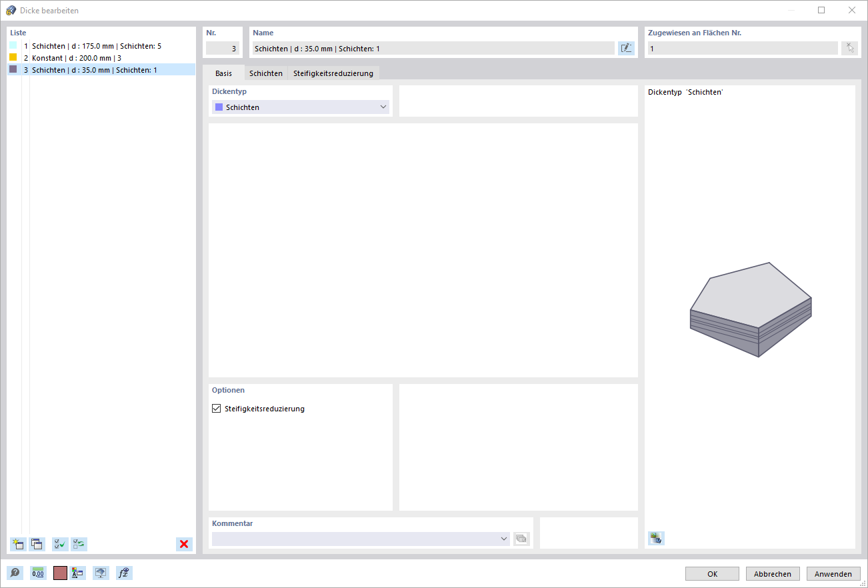
Task: Switch to the Schichten tab
Action: pyautogui.click(x=266, y=73)
